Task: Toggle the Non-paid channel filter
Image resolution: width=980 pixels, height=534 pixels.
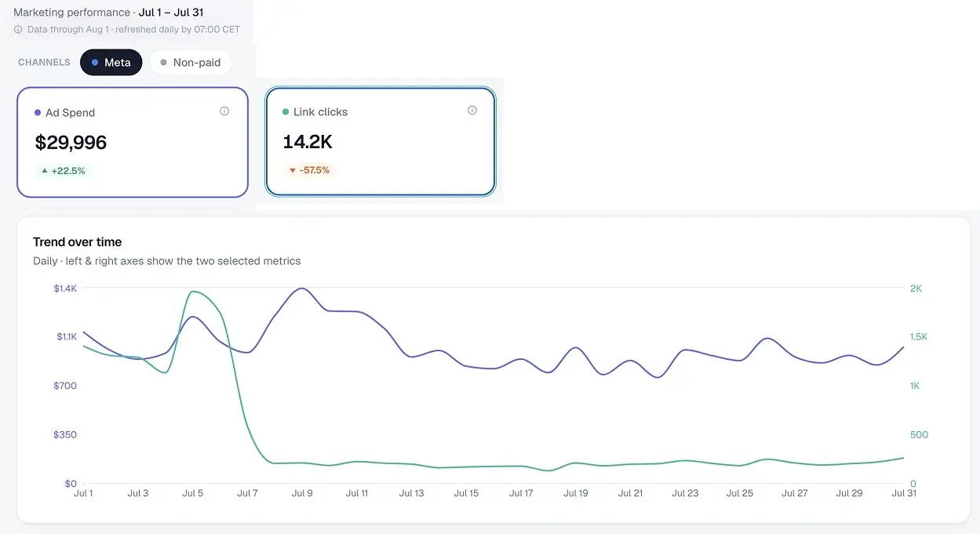Action: pyautogui.click(x=190, y=62)
